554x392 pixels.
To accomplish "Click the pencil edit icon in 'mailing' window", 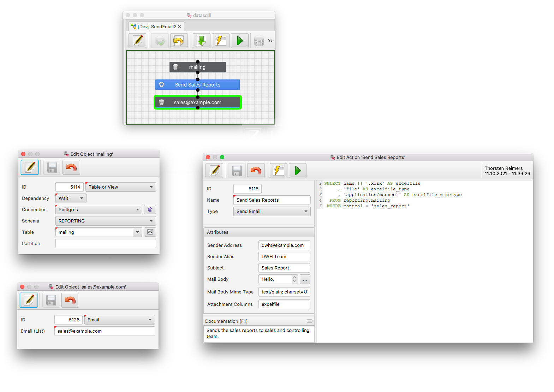I will coord(30,167).
